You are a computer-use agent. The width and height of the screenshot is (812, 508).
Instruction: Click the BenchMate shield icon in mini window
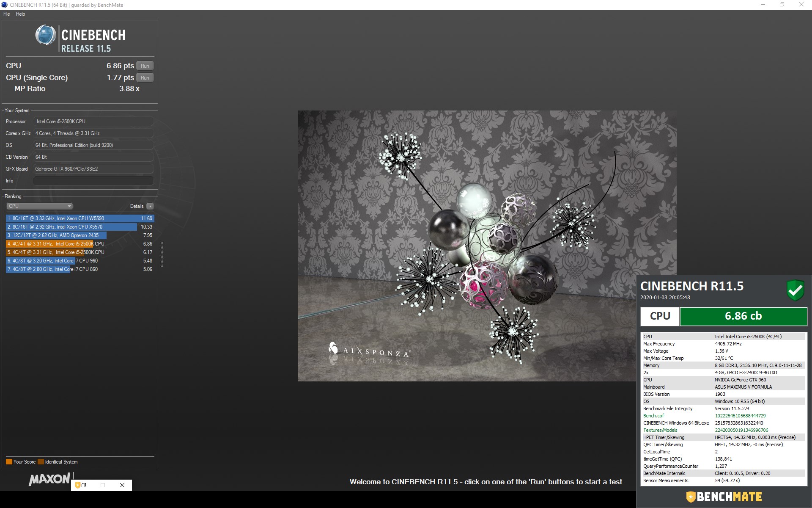(x=77, y=485)
